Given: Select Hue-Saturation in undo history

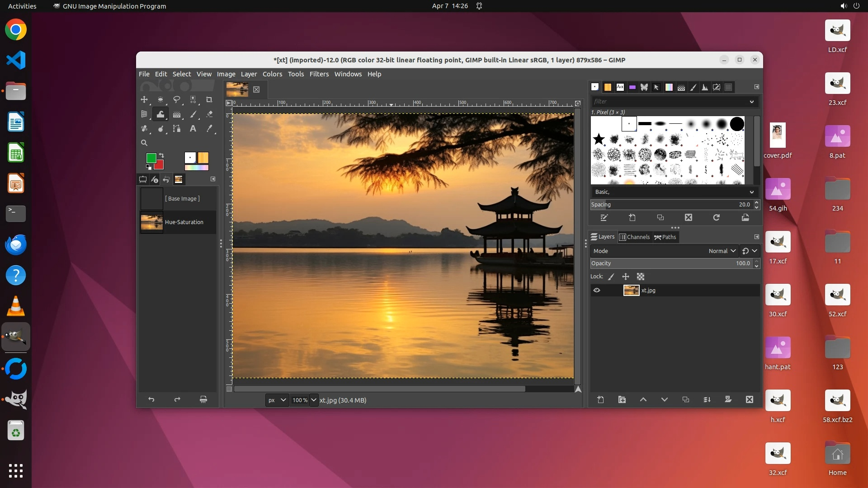Looking at the screenshot, I should [x=184, y=222].
